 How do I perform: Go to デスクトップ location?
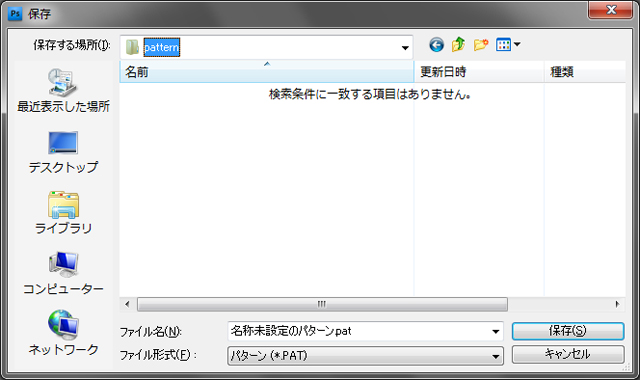[63, 152]
